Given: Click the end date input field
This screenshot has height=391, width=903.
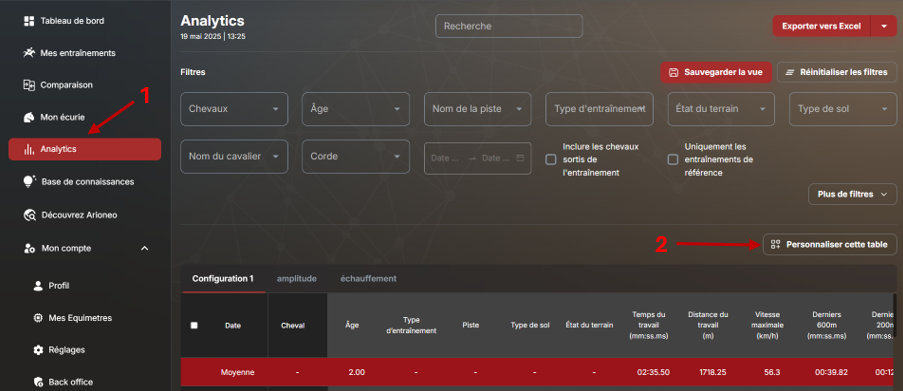Looking at the screenshot, I should [x=496, y=158].
